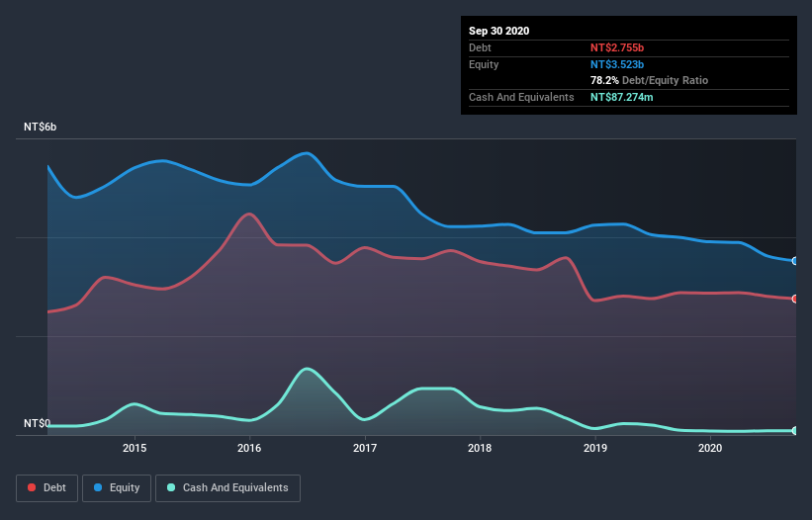The height and width of the screenshot is (520, 812).
Task: Click the NT$2.755b debt value
Action: [x=617, y=47]
